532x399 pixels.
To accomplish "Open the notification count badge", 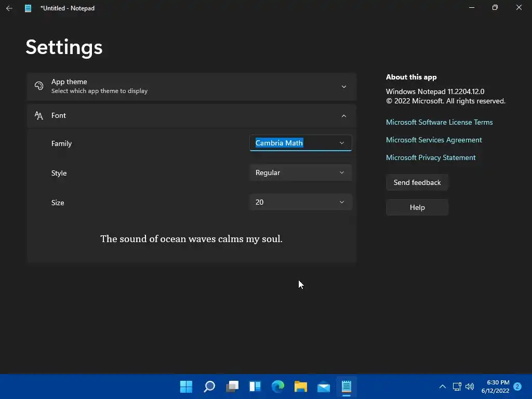I will pyautogui.click(x=517, y=387).
